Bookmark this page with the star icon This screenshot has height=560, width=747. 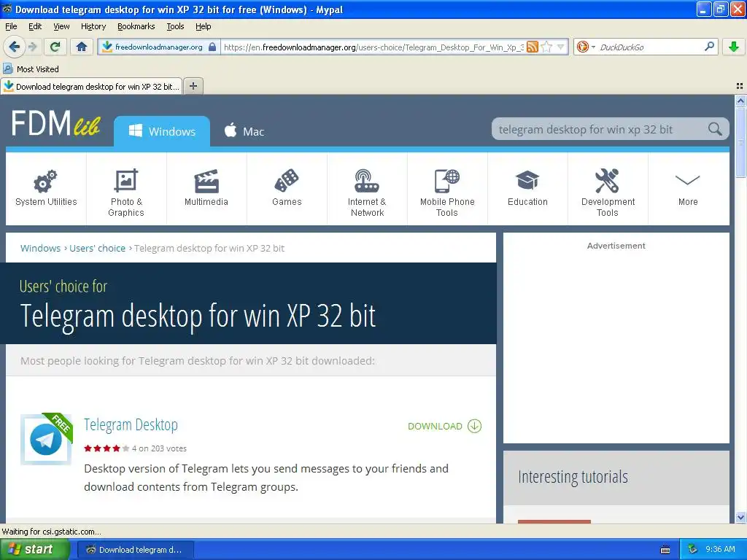tap(546, 47)
